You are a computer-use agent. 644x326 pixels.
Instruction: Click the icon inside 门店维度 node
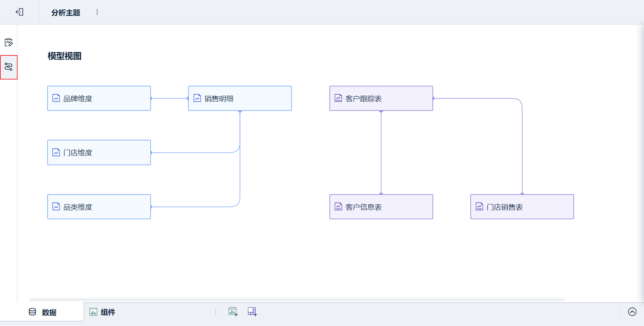56,152
